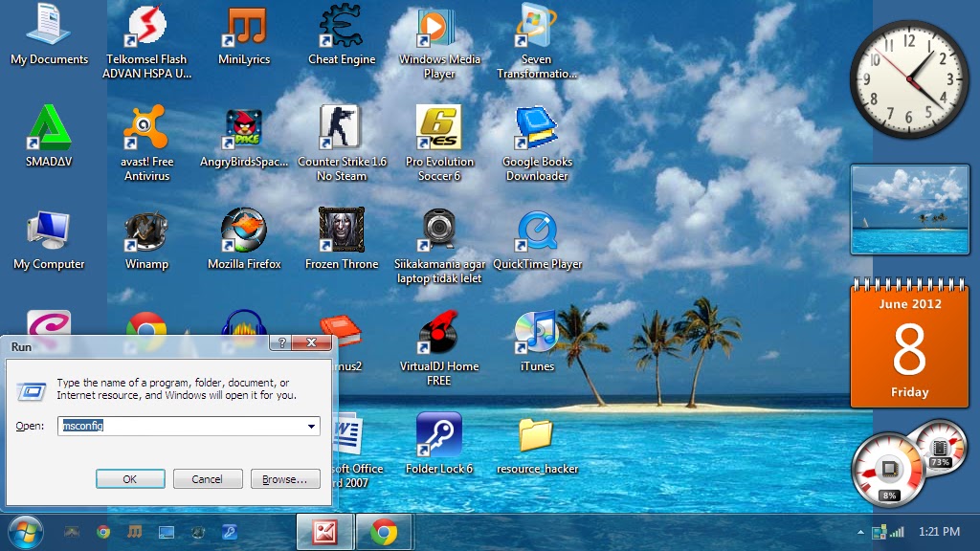
Task: Open Counter Strike 1.6 No Steam
Action: point(342,143)
